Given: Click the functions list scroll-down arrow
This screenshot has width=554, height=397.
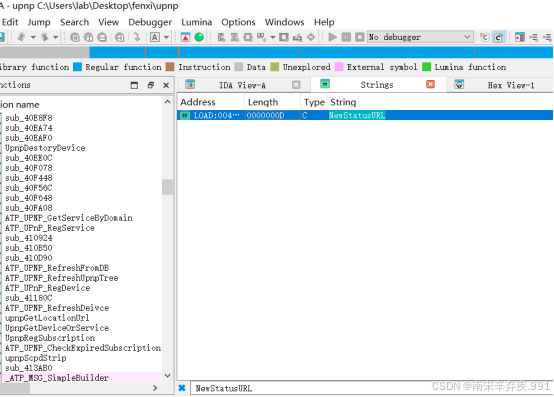Looking at the screenshot, I should (x=167, y=376).
